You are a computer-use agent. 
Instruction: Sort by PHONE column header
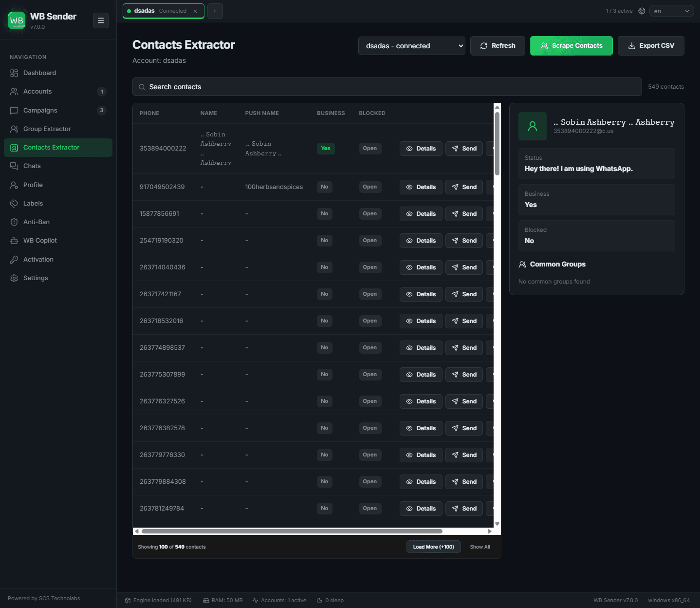tap(149, 113)
